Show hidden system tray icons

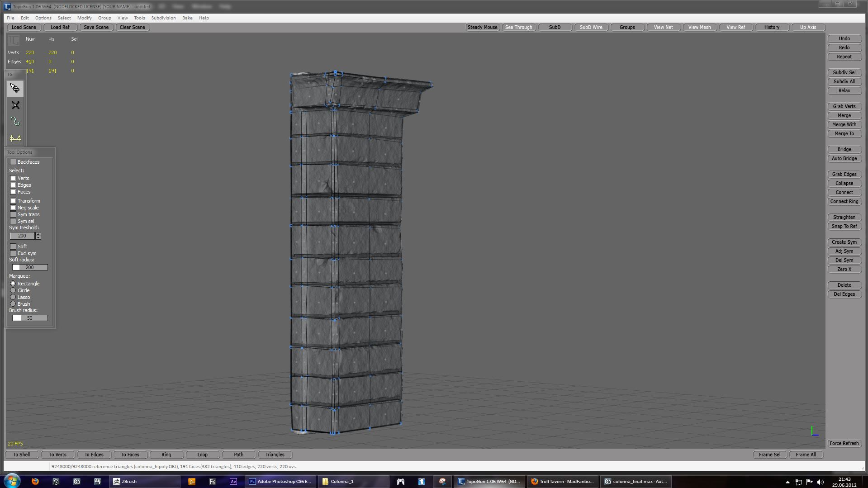point(787,482)
